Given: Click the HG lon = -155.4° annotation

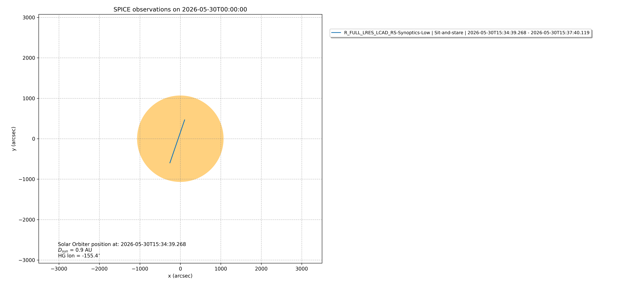Looking at the screenshot, I should click(79, 256).
